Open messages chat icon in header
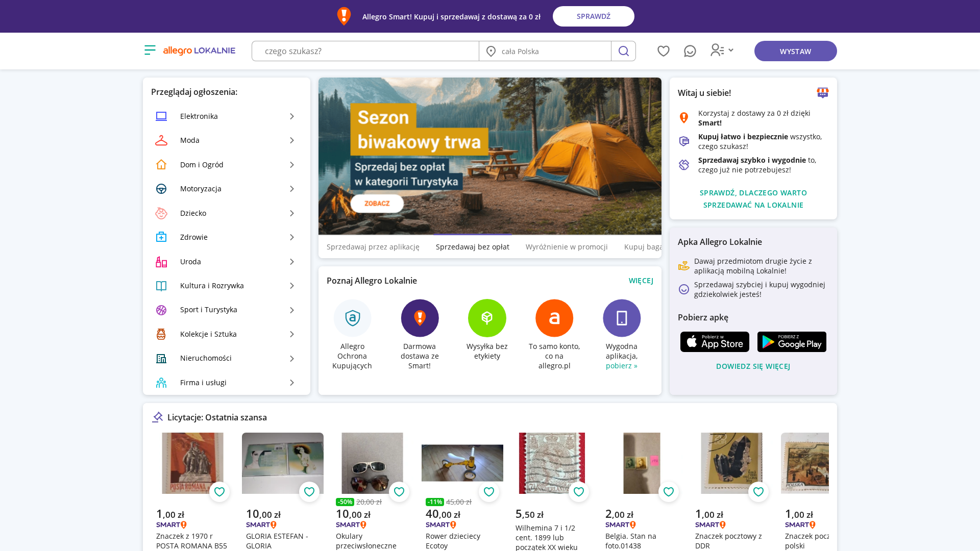980x551 pixels. (690, 51)
